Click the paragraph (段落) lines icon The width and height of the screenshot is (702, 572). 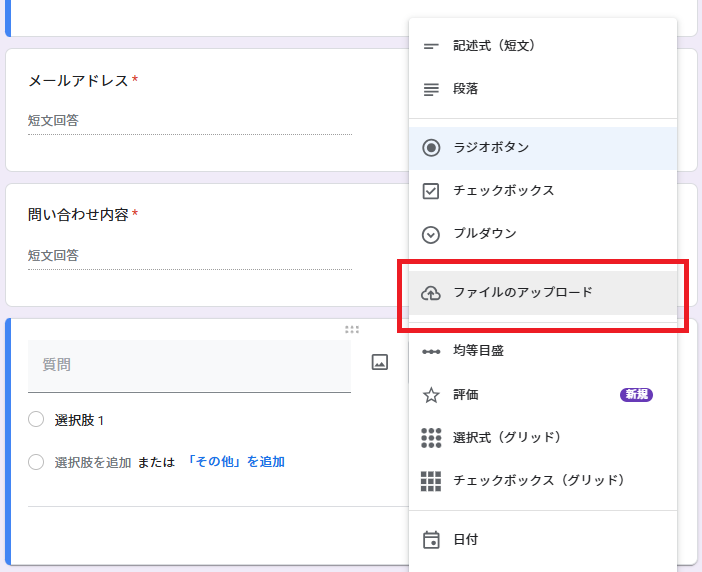431,89
